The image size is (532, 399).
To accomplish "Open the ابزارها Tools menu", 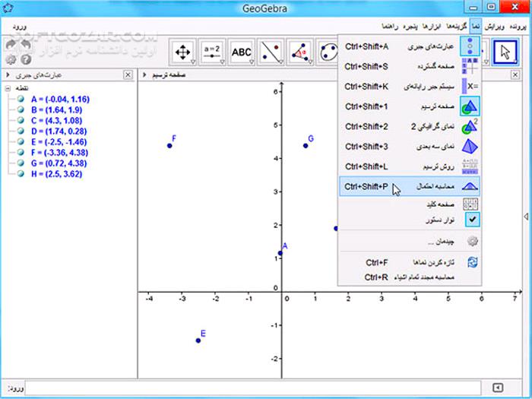I will [432, 27].
